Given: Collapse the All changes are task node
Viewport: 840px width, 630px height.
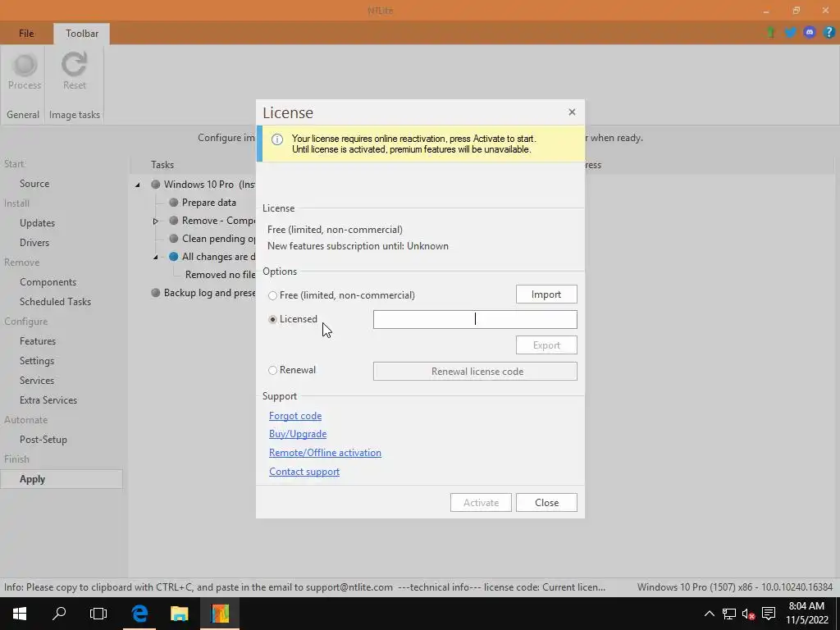Looking at the screenshot, I should (x=155, y=257).
